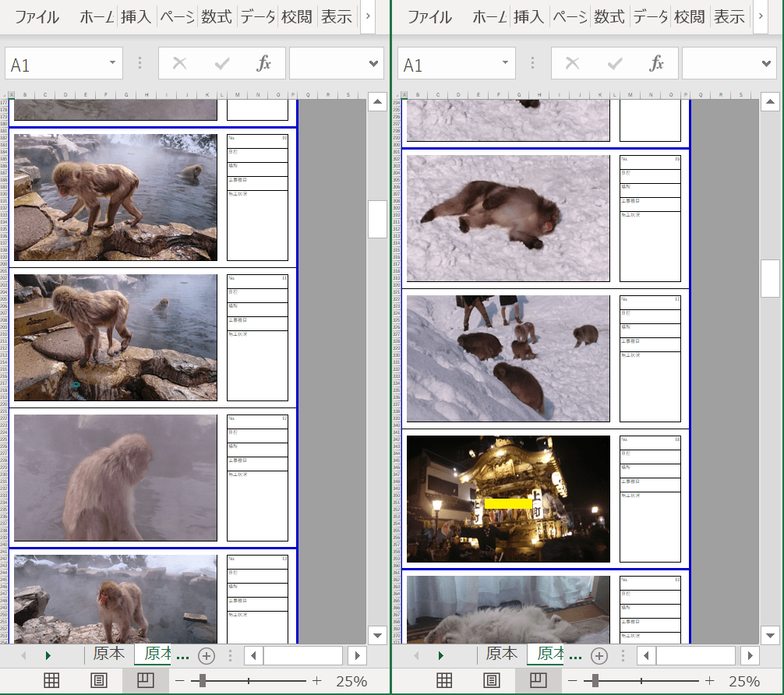Viewport: 784px width, 695px height.
Task: Click the zoom slider handle in left window
Action: tap(203, 681)
